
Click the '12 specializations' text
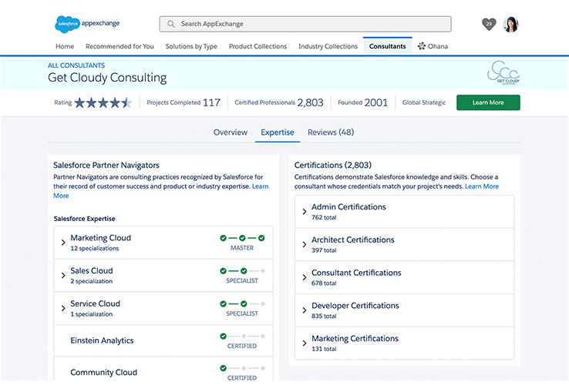coord(94,249)
